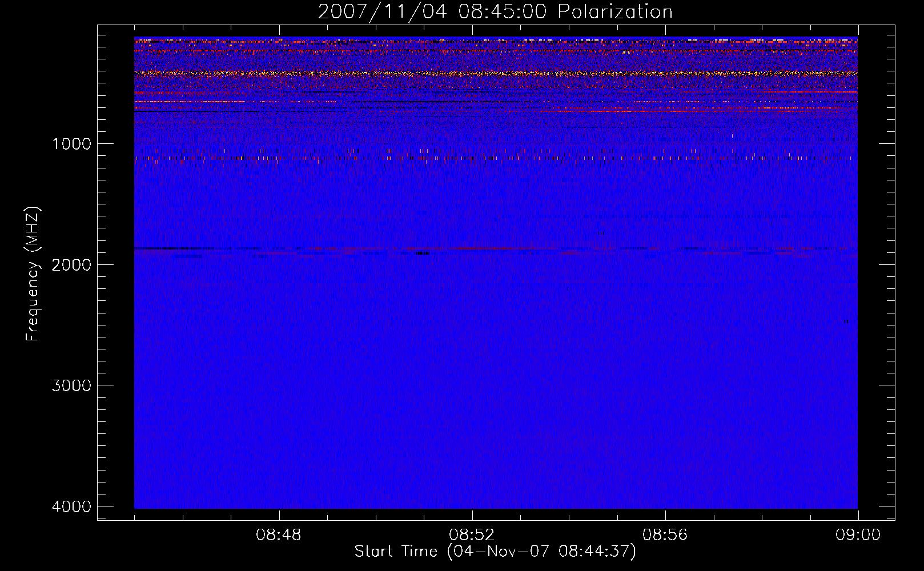Viewport: 924px width, 571px height.
Task: Select the 2000 frequency tick label
Action: 71,264
